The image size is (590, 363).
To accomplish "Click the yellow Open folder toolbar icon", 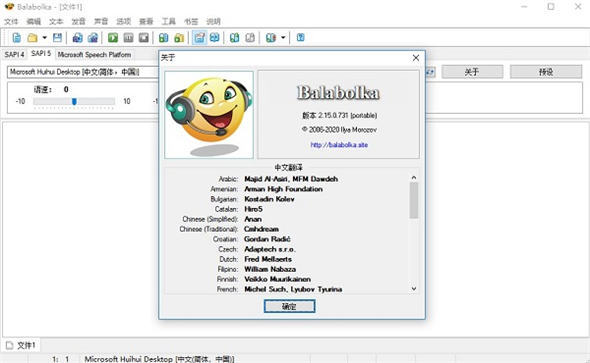I will tap(32, 38).
